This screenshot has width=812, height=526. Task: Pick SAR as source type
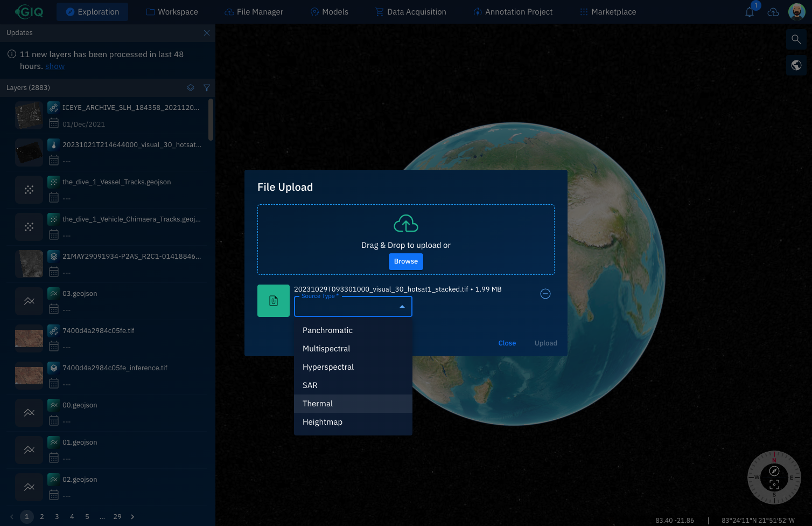[353, 385]
